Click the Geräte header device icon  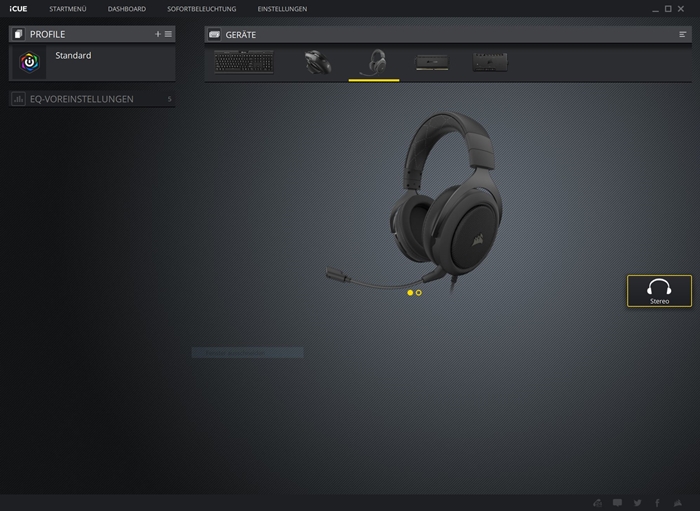214,34
